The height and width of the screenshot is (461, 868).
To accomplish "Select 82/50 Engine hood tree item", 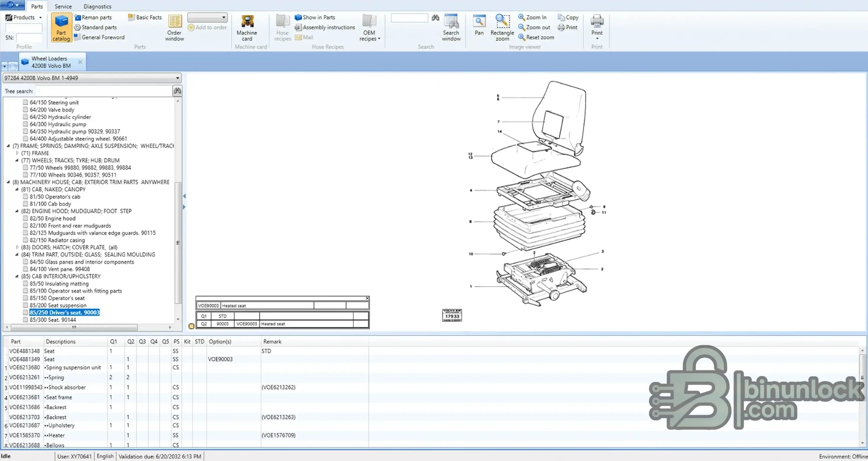I will tap(53, 218).
